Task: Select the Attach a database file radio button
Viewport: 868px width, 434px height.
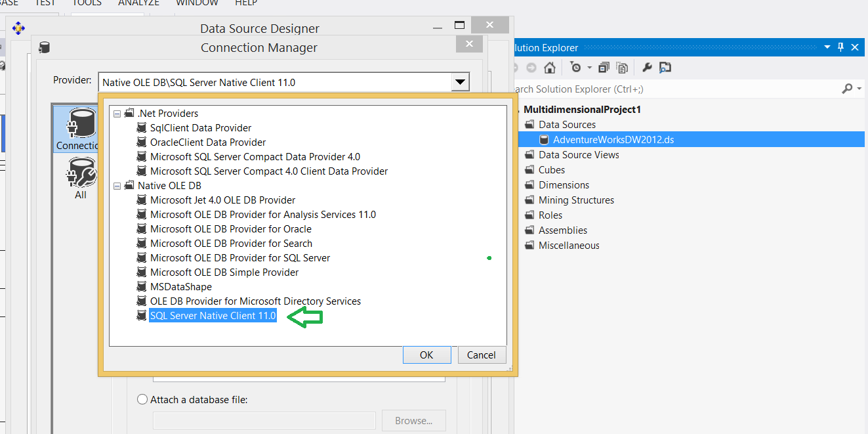Action: pyautogui.click(x=142, y=399)
